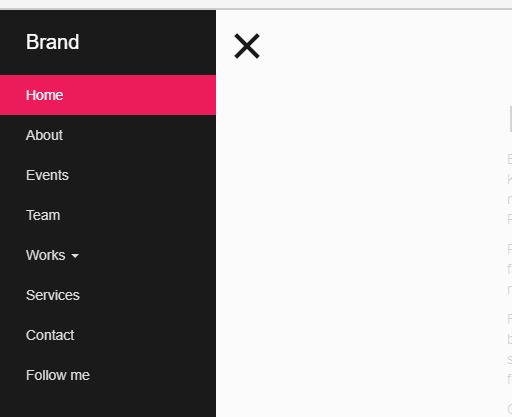Click the word Works in the navigation
Viewport: 512px width, 417px height.
click(46, 255)
